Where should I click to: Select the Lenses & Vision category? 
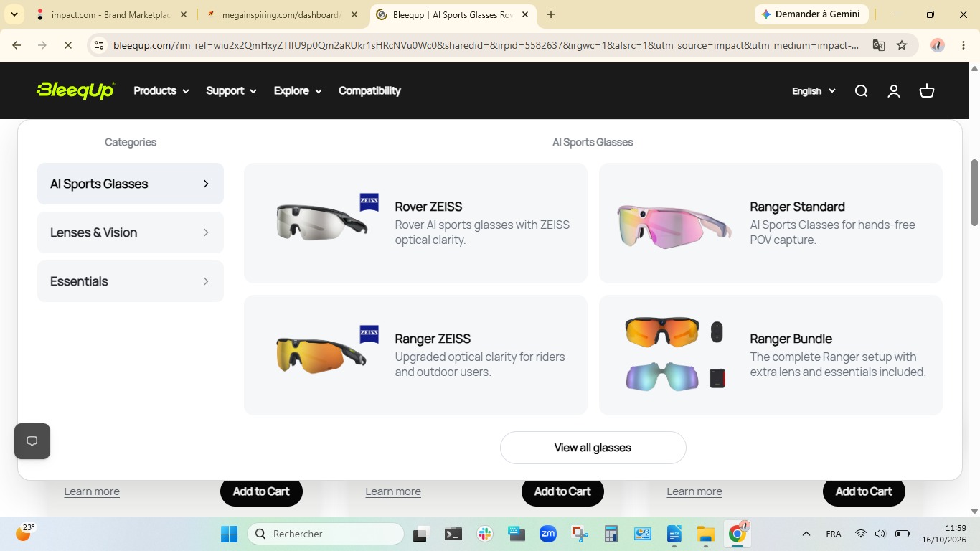pos(131,232)
